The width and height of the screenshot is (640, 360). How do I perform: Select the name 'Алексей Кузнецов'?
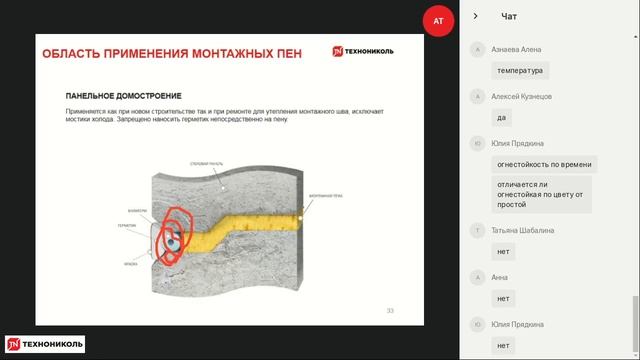pyautogui.click(x=522, y=96)
